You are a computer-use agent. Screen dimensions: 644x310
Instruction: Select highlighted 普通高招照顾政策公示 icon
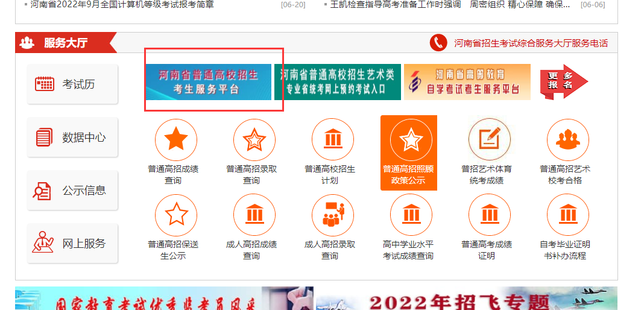[411, 140]
